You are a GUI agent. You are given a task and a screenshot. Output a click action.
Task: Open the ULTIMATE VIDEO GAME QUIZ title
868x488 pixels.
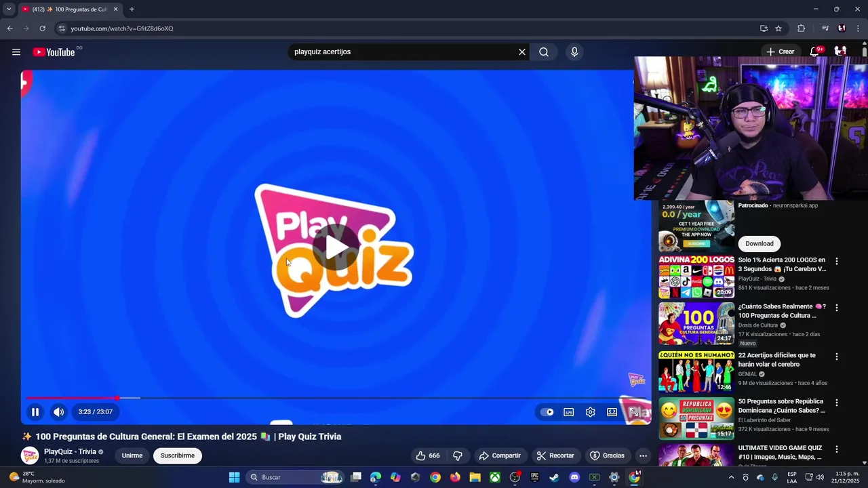click(x=781, y=452)
